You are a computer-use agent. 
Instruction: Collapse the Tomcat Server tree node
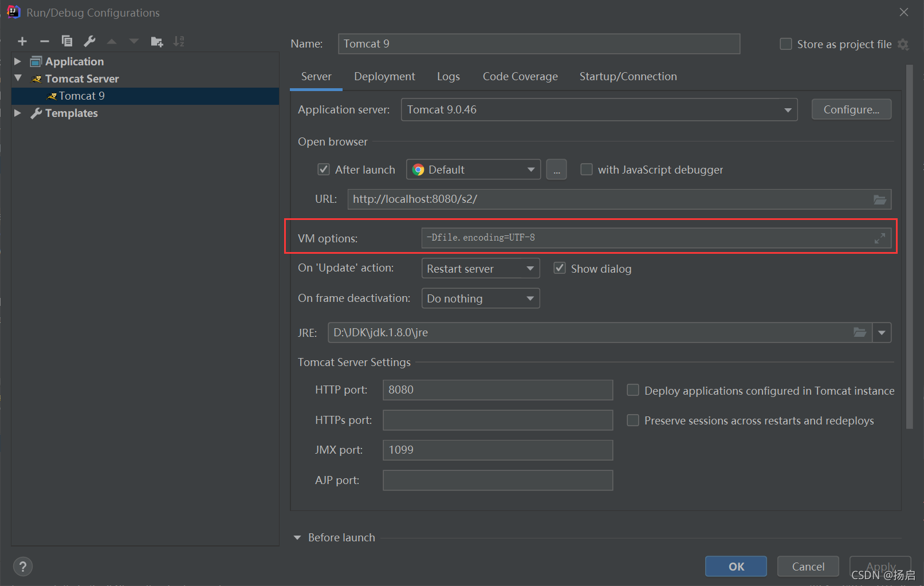[18, 78]
